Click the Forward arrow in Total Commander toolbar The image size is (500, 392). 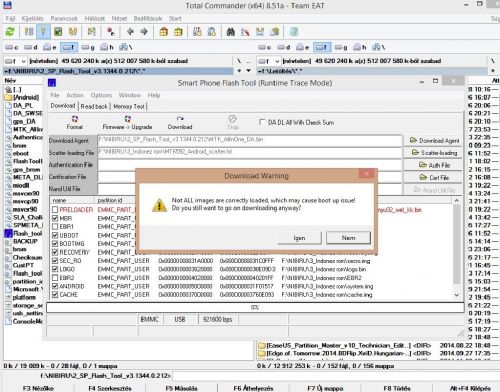pos(144,32)
